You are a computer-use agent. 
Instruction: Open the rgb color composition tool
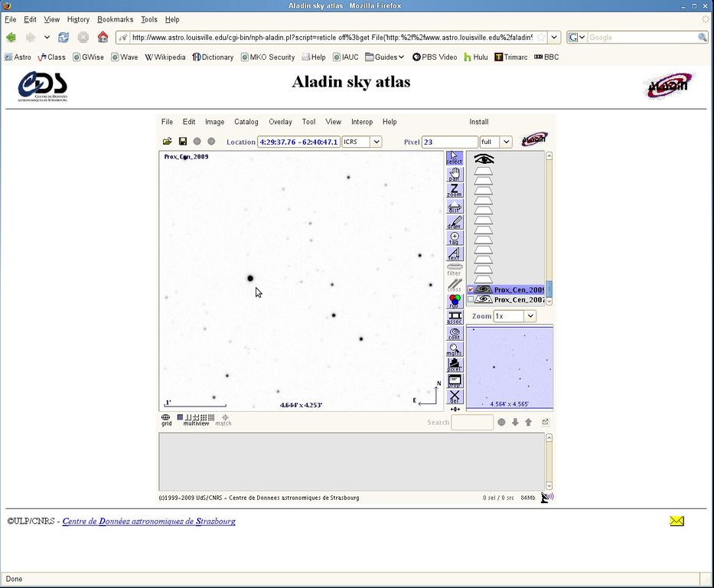[x=455, y=301]
